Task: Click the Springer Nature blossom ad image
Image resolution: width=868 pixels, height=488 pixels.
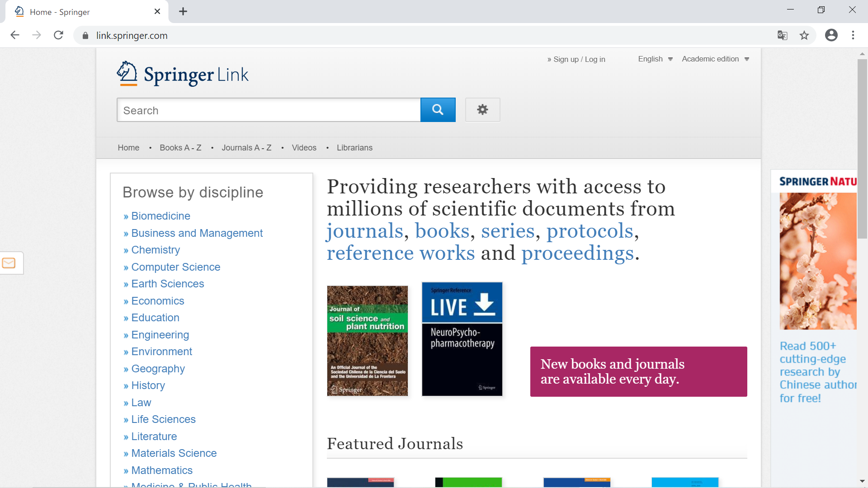Action: point(817,261)
